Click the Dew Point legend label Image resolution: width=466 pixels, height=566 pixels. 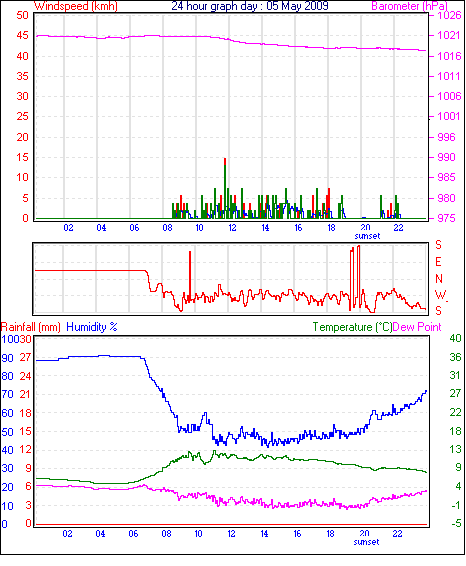[x=417, y=327]
